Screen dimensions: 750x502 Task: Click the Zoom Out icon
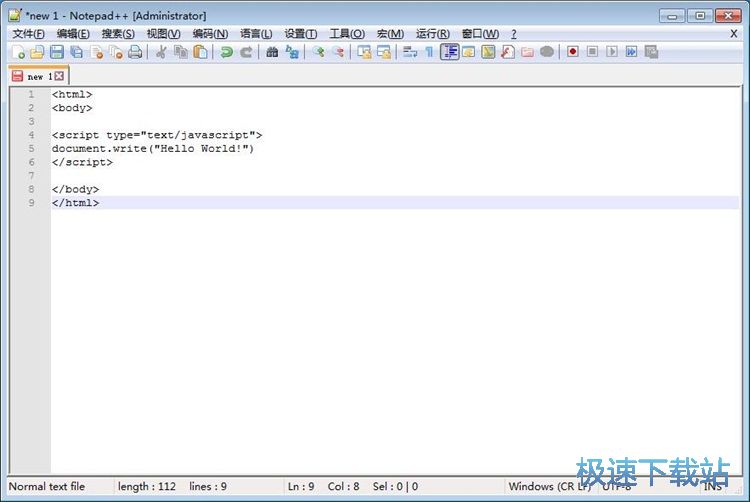(338, 52)
